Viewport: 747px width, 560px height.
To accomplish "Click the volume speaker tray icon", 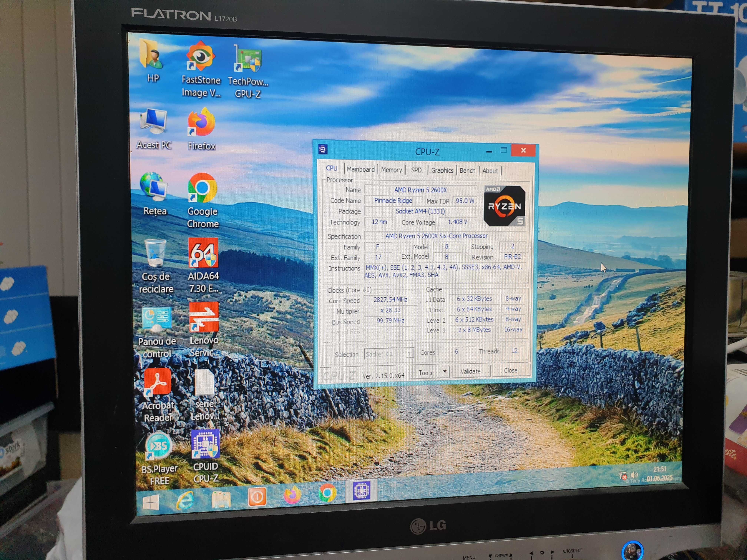I will [x=634, y=475].
